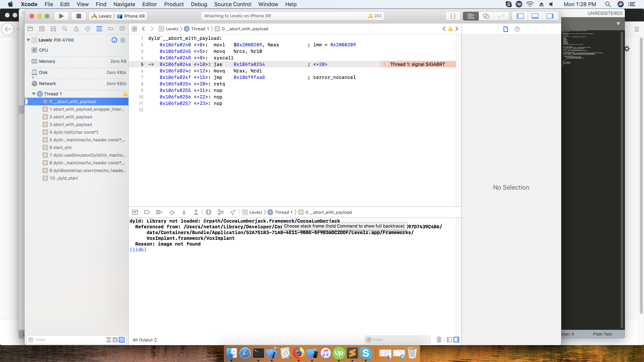Viewport: 644px width, 362px height.
Task: Click the Run button in the toolbar
Action: pyautogui.click(x=61, y=16)
